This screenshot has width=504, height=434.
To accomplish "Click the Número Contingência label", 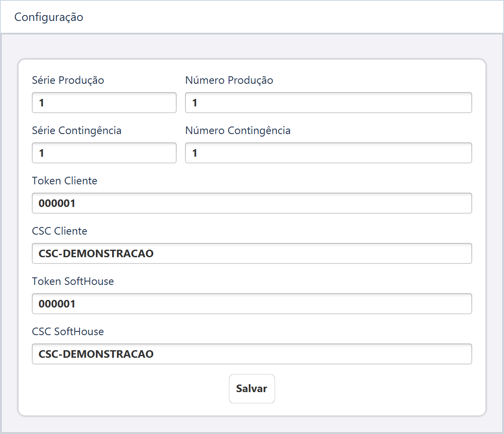I will 238,130.
